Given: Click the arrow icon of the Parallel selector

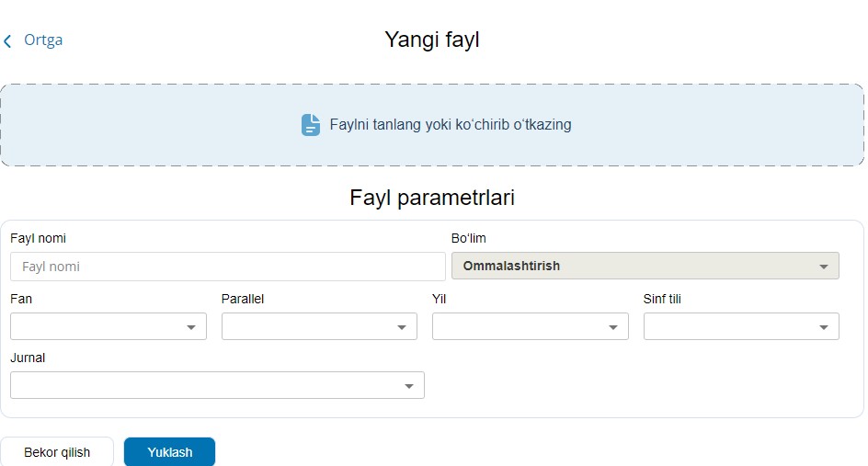Looking at the screenshot, I should pos(402,327).
